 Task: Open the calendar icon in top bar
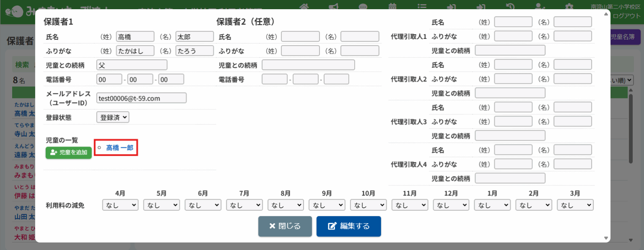(x=393, y=6)
